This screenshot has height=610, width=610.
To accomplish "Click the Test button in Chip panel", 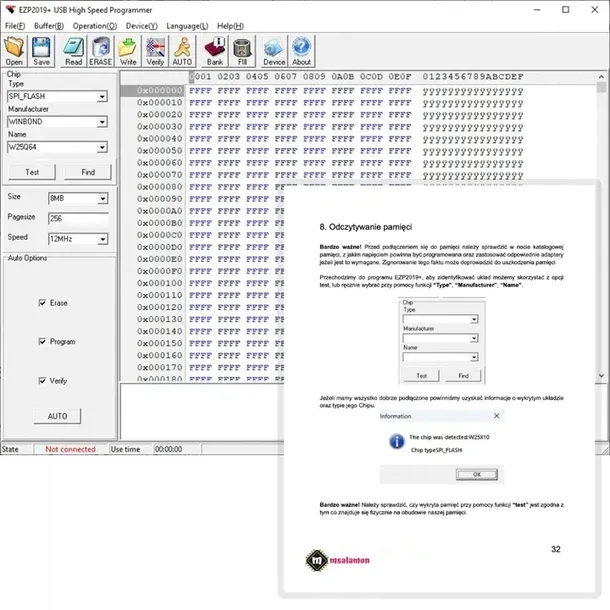I will [32, 172].
